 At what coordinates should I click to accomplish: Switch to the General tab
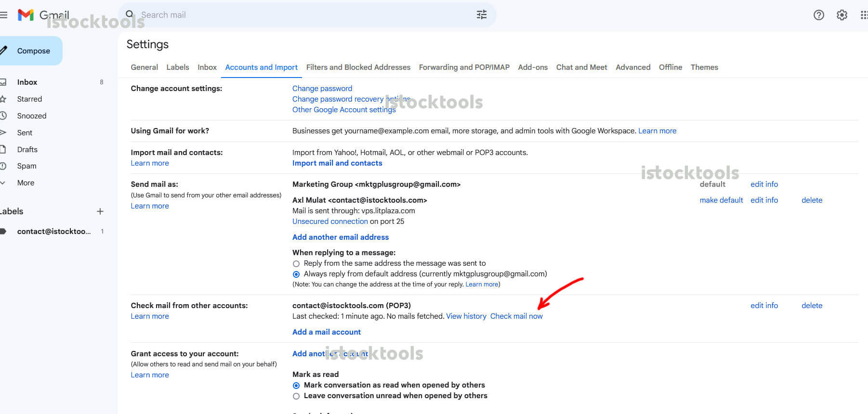[x=145, y=67]
